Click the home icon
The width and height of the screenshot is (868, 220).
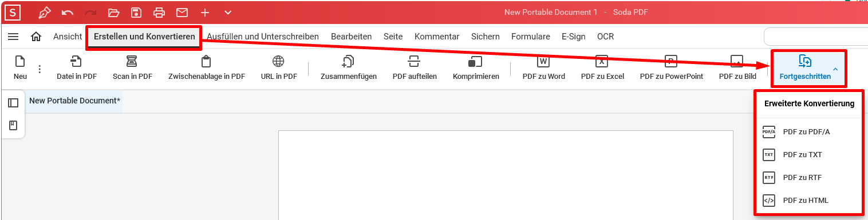tap(36, 37)
